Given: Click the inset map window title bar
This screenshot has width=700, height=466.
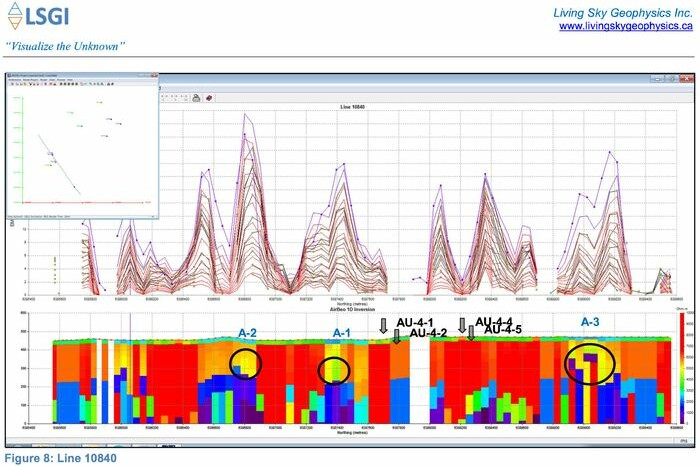Looking at the screenshot, I should click(x=82, y=75).
